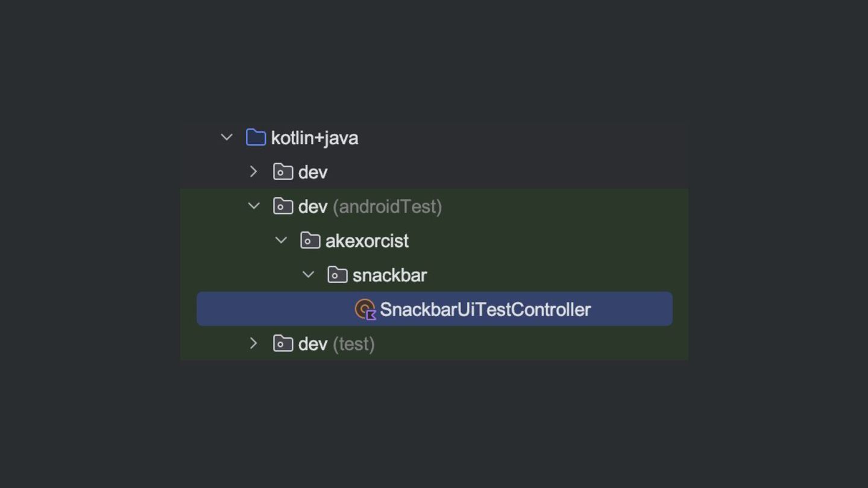The height and width of the screenshot is (488, 868).
Task: Click the SnackbarUiTestController Kotlin class icon
Action: (365, 309)
